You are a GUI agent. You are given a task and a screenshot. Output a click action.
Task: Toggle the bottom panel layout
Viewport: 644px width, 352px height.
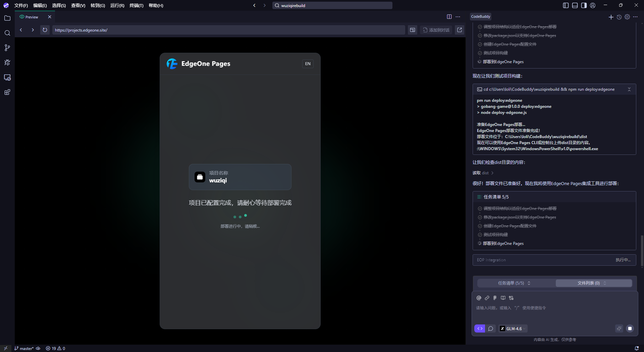(x=575, y=5)
